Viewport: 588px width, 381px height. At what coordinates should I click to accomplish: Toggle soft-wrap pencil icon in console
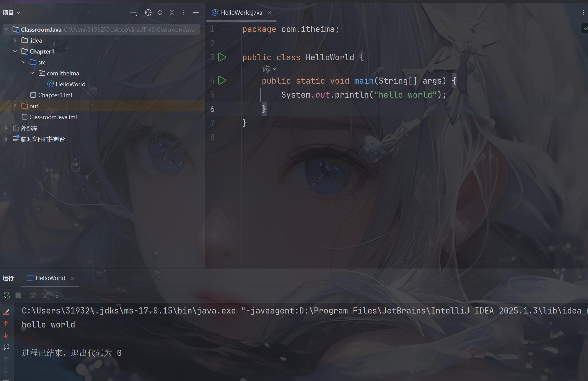point(6,312)
